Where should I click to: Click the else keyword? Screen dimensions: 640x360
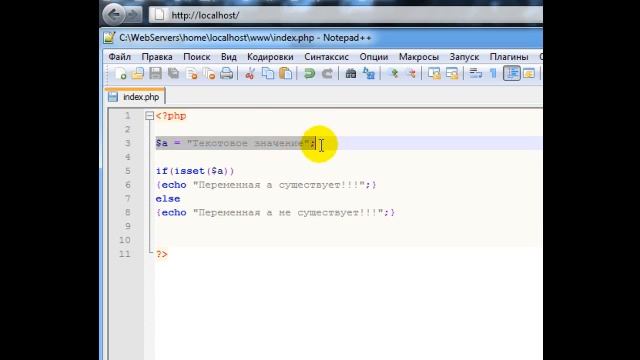[168, 199]
